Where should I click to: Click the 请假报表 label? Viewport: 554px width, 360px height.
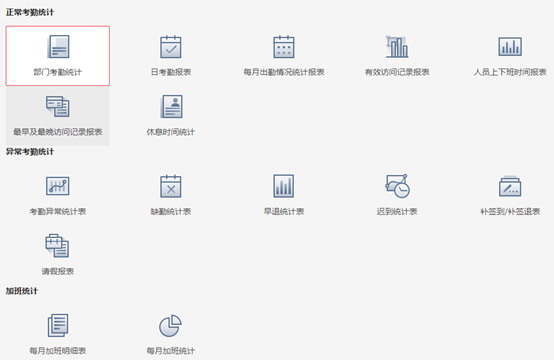click(x=58, y=271)
